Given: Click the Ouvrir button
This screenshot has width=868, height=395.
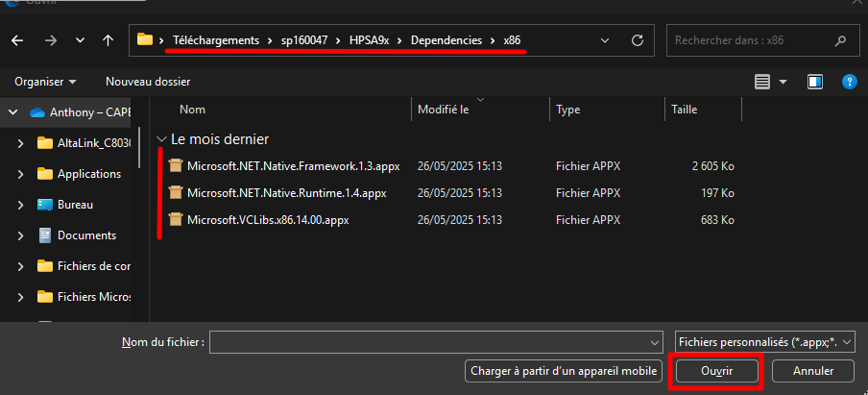Looking at the screenshot, I should pyautogui.click(x=717, y=371).
